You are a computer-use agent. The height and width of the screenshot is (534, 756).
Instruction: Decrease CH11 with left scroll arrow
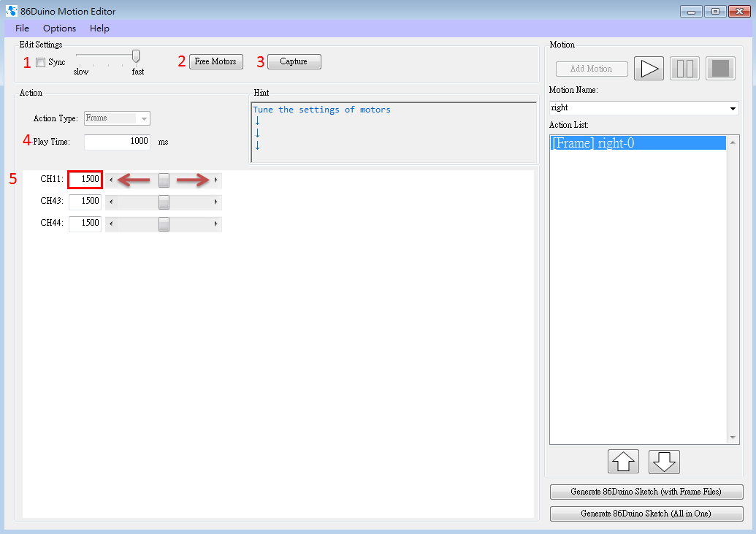111,180
